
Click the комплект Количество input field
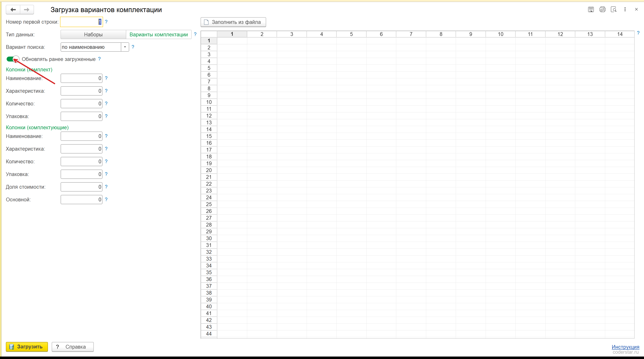pos(81,104)
